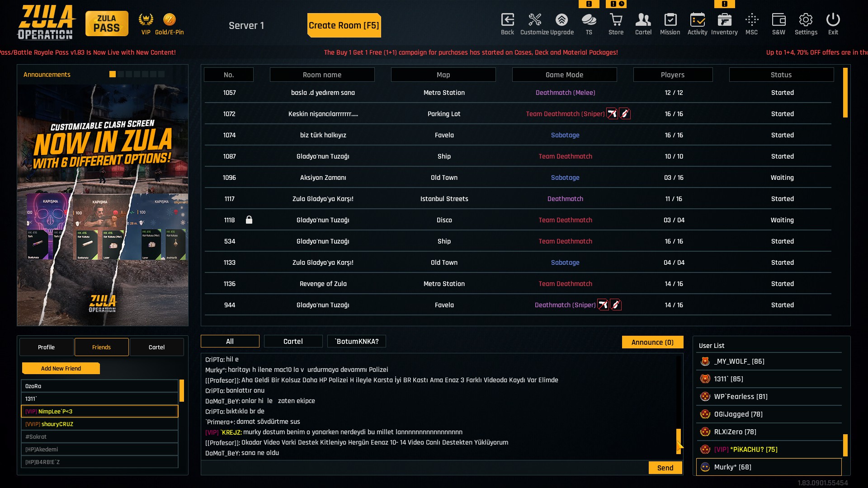
Task: Open the Zula Pass button
Action: (107, 23)
